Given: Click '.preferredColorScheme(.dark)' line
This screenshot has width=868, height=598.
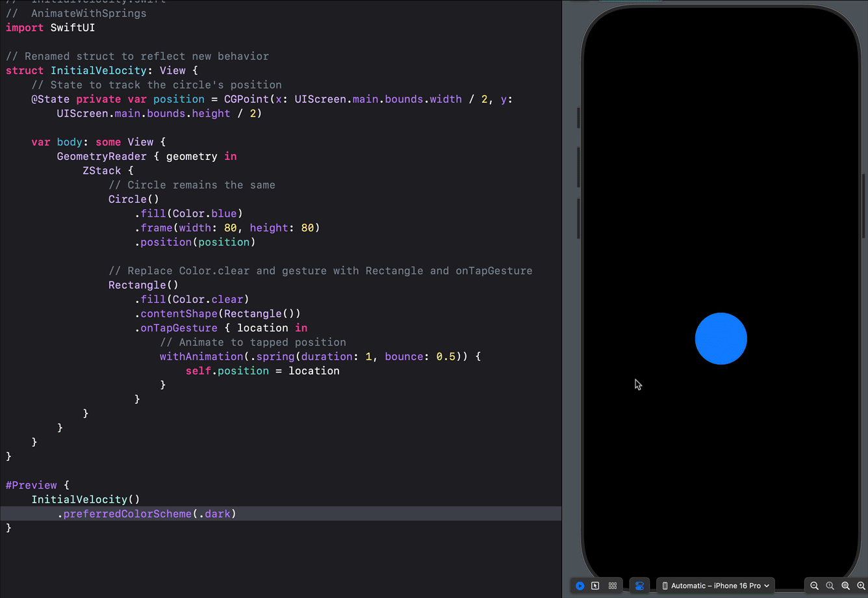Looking at the screenshot, I should coord(147,513).
